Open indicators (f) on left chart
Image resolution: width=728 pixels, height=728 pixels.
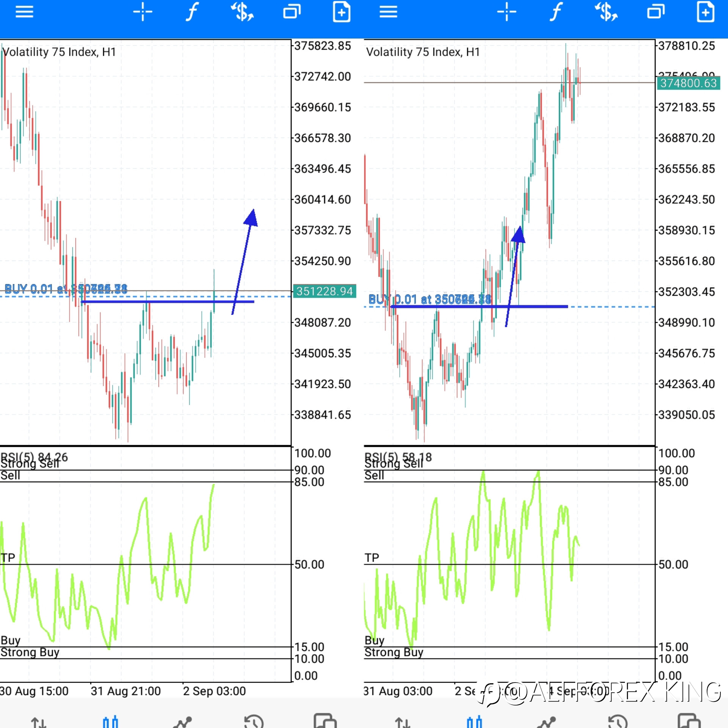tap(192, 12)
